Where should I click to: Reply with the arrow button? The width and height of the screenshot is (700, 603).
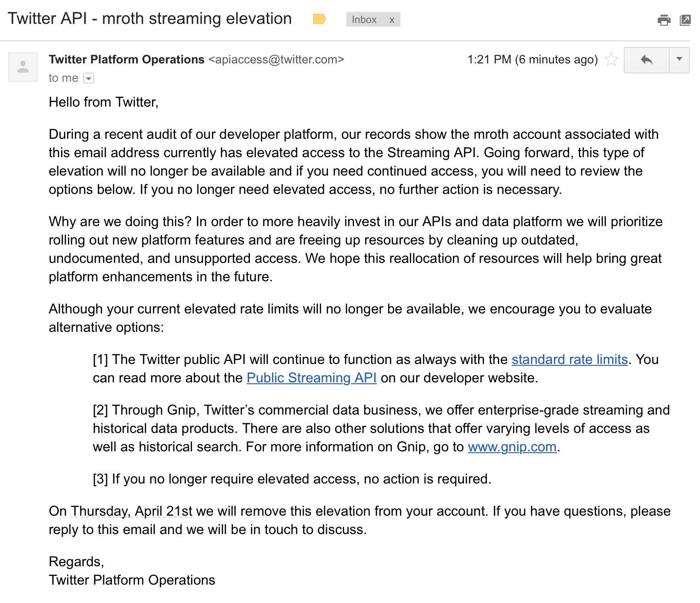click(646, 60)
